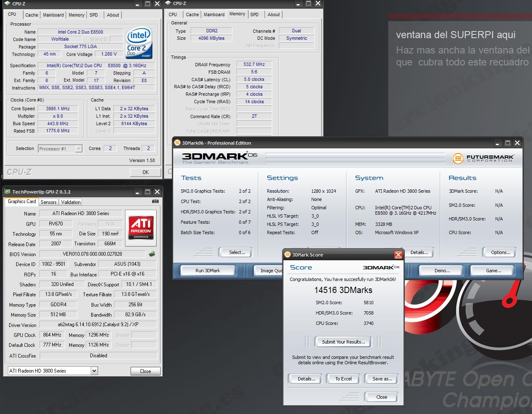Minimize the GPU-Z window

tap(138, 192)
